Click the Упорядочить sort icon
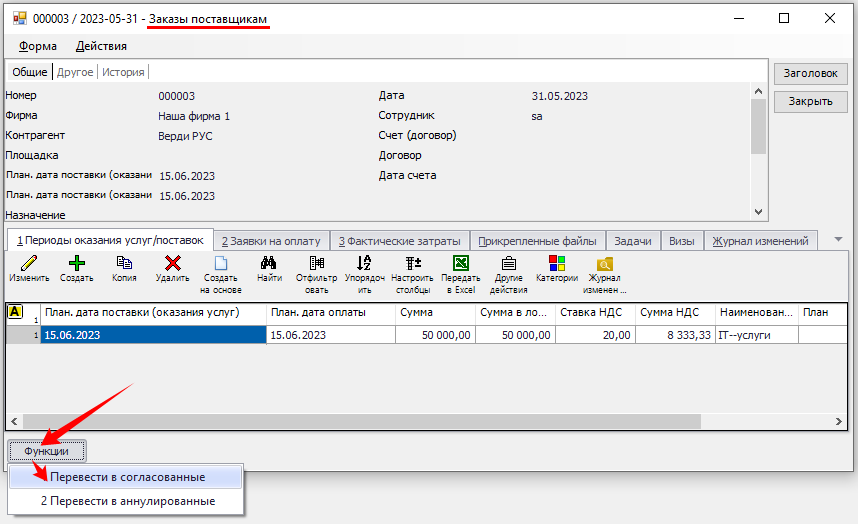 pos(364,264)
